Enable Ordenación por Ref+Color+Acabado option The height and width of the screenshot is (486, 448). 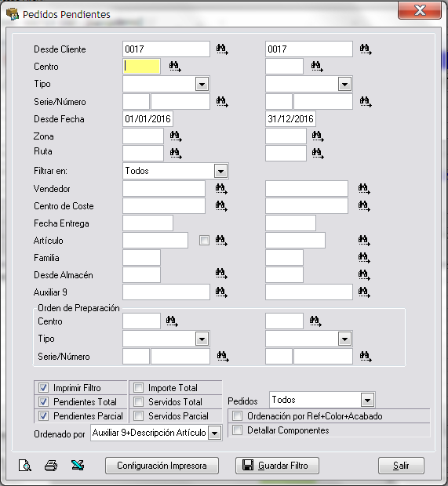coord(238,416)
